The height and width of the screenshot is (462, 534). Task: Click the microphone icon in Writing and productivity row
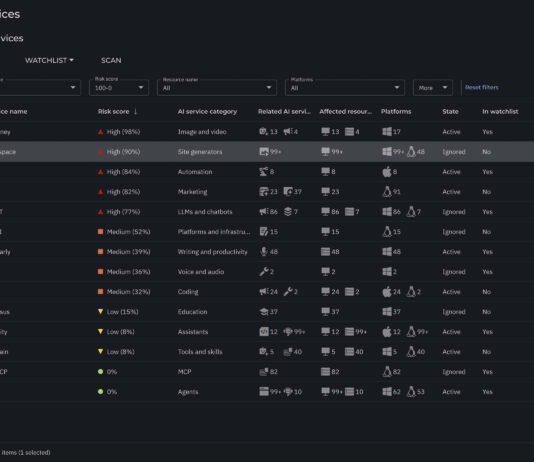(263, 252)
